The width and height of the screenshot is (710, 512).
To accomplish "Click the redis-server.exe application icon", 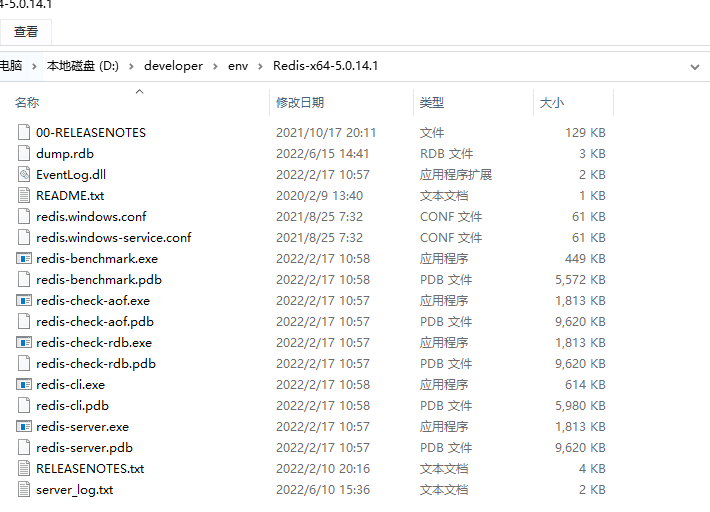I will point(24,426).
